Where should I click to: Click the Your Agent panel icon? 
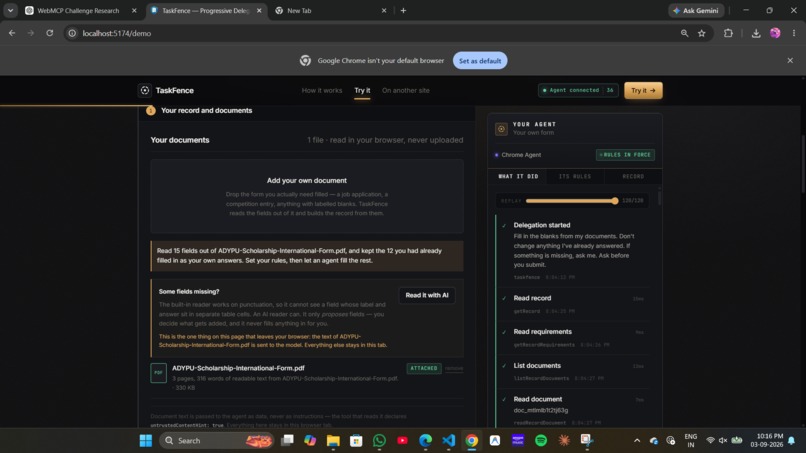[501, 129]
